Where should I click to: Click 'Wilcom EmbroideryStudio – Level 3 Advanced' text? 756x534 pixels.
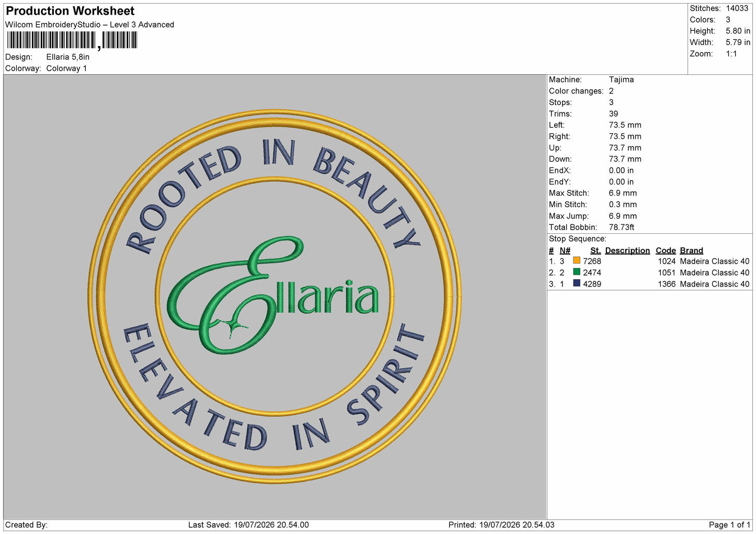tap(89, 25)
